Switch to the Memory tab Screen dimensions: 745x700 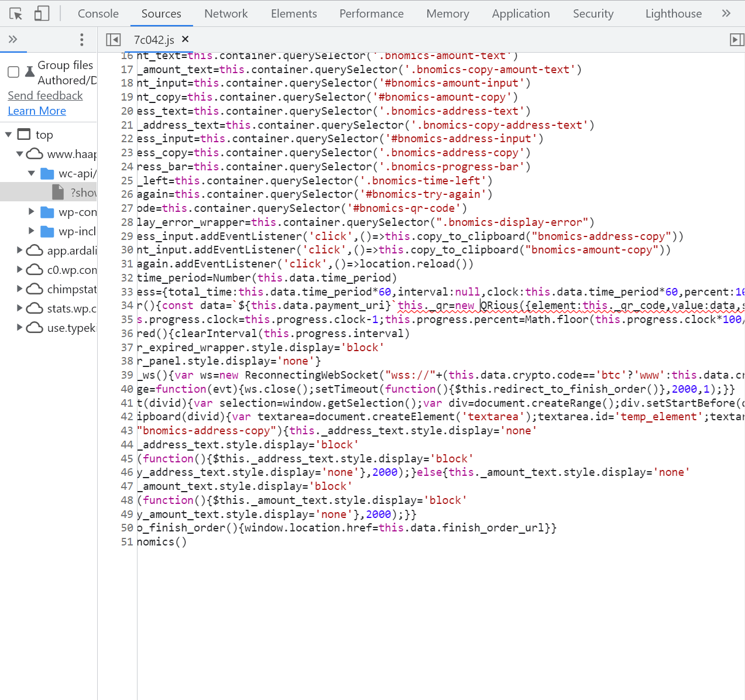pos(448,13)
